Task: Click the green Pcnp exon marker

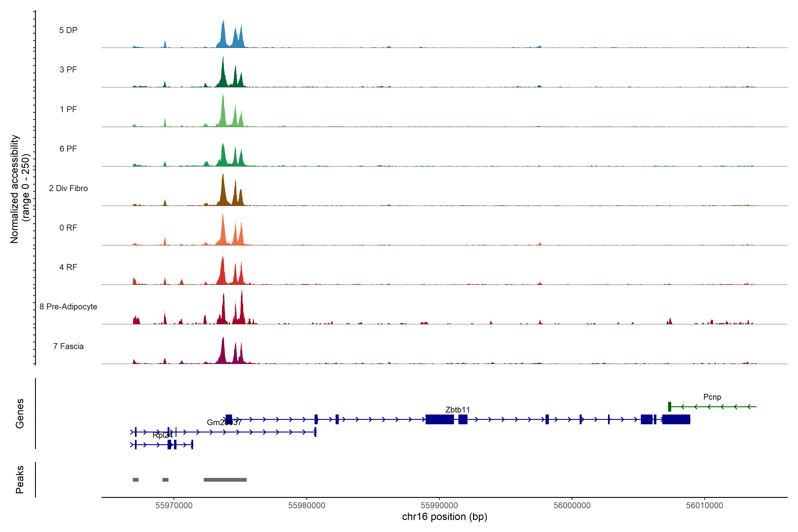Action: [x=669, y=407]
